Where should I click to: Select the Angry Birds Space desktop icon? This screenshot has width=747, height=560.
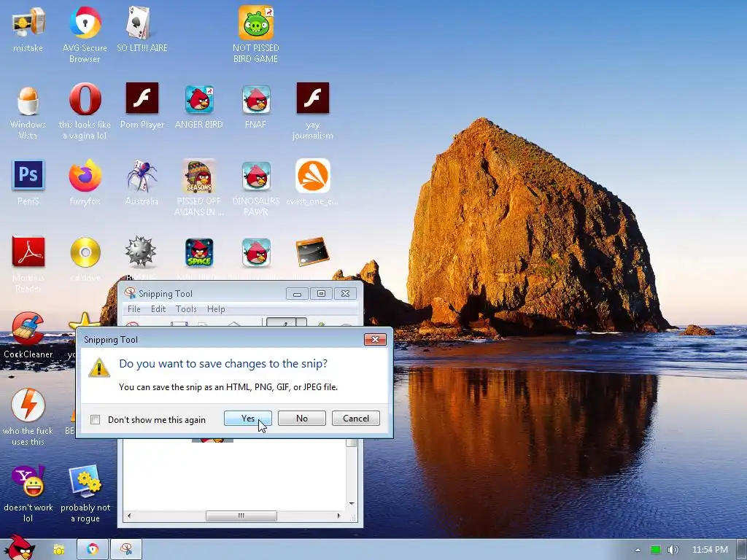coord(199,253)
